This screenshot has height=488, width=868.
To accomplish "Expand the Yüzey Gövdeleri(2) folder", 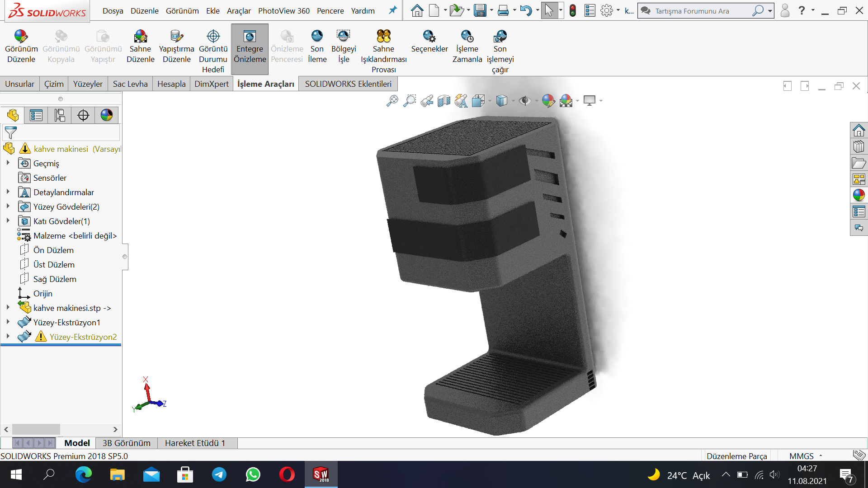I will coord(8,206).
